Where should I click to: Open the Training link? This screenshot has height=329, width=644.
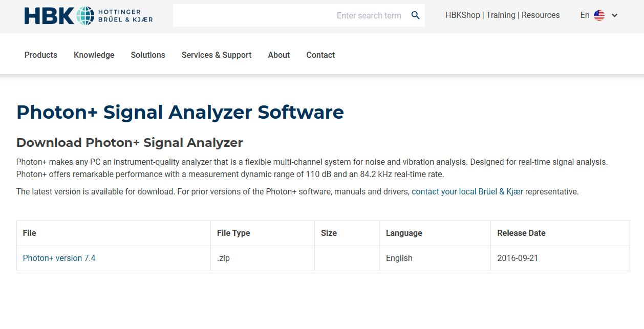[501, 15]
